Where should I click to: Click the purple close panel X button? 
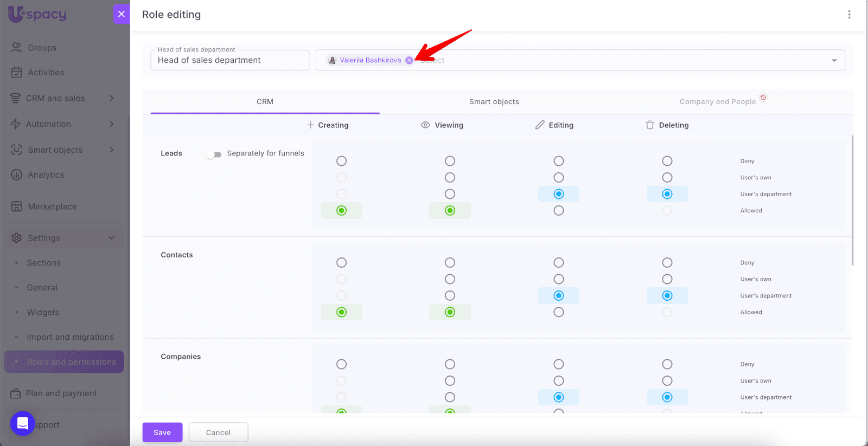coord(122,14)
